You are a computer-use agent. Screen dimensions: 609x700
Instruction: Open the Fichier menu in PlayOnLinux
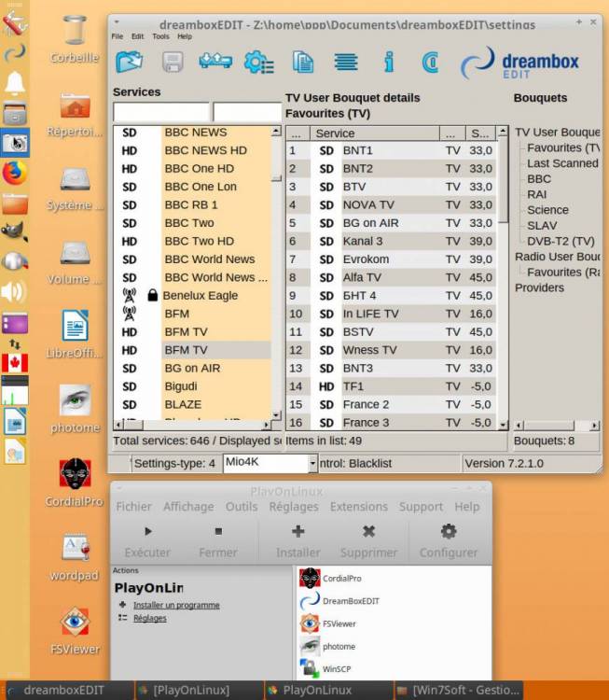134,507
